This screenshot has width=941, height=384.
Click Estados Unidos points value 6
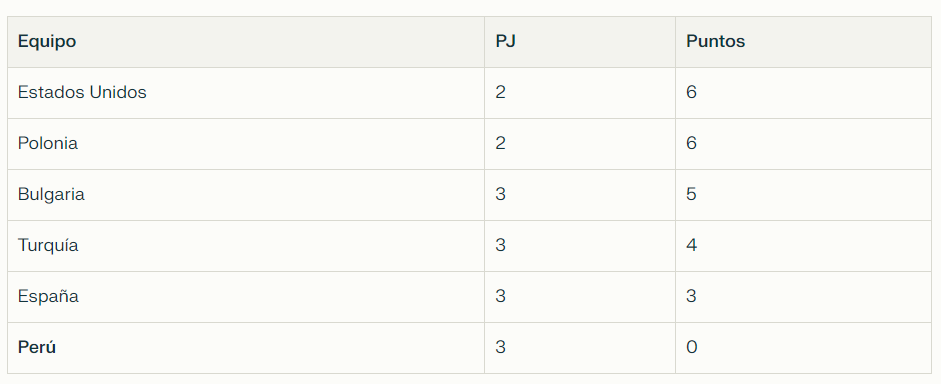coord(691,92)
